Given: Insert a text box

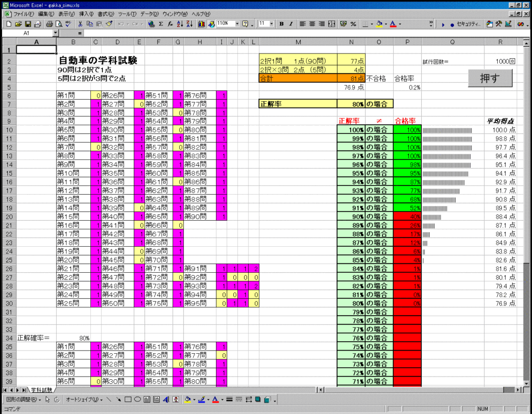Looking at the screenshot, I should pos(147,399).
